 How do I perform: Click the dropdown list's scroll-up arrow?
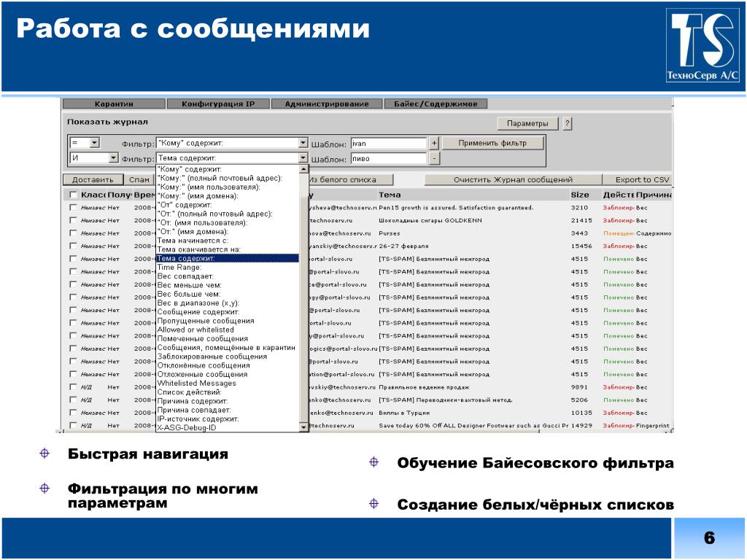coord(304,169)
